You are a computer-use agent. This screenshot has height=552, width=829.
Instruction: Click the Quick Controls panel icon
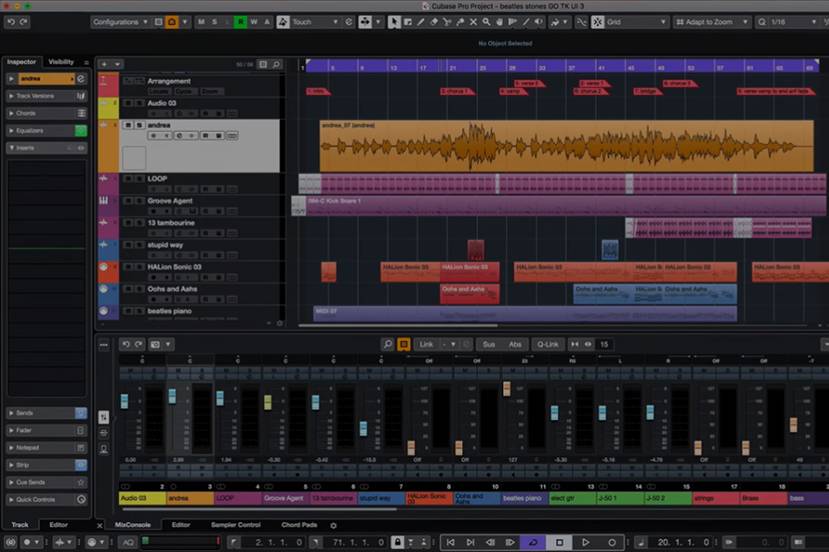pos(81,500)
